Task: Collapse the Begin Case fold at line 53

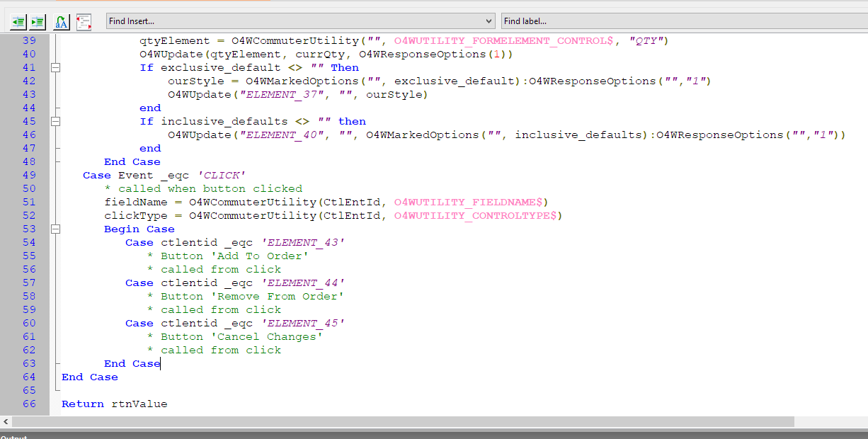Action: point(55,229)
